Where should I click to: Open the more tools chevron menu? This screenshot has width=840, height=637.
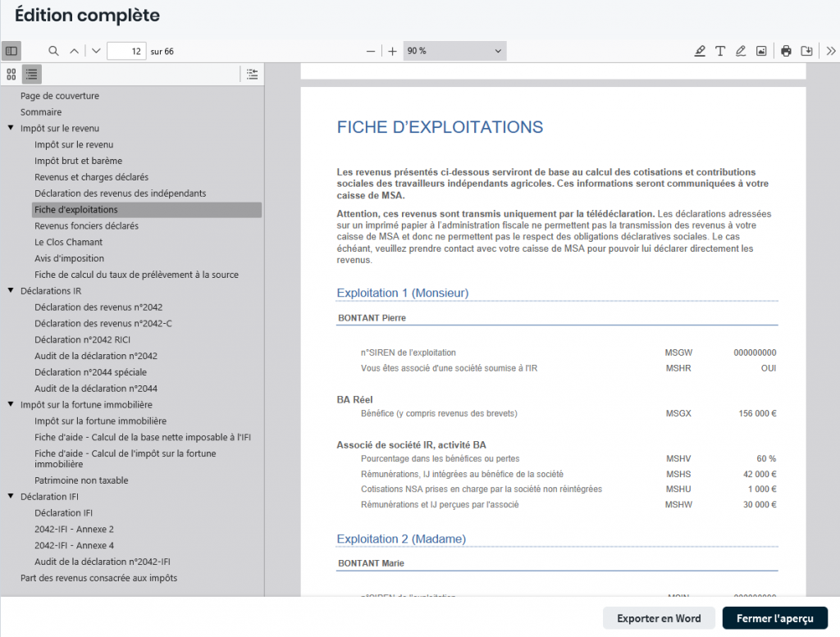tap(830, 51)
